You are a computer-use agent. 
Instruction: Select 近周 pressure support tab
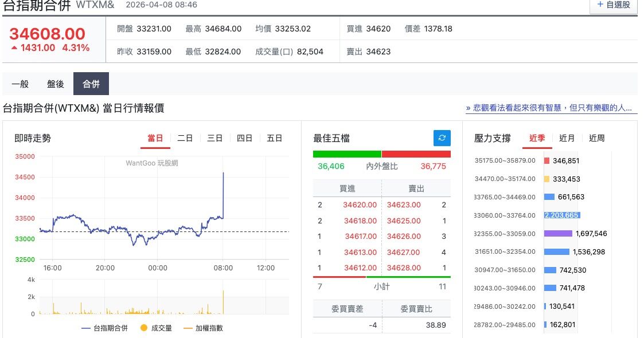pyautogui.click(x=597, y=138)
